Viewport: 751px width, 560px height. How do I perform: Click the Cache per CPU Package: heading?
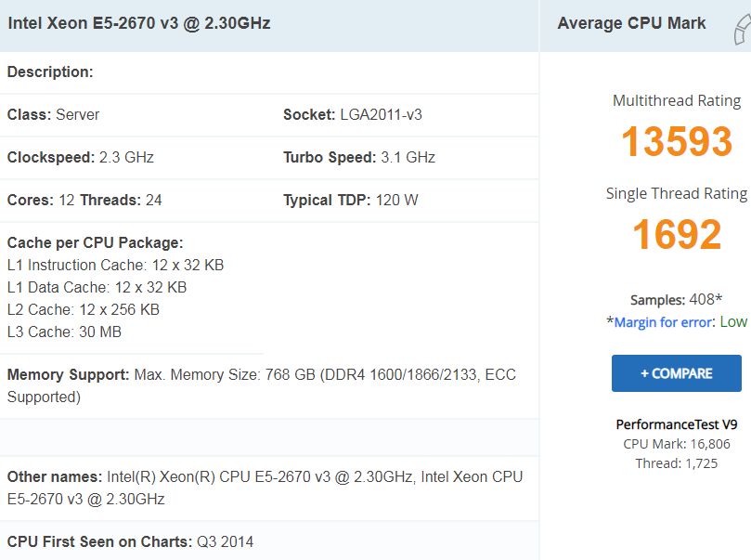96,243
